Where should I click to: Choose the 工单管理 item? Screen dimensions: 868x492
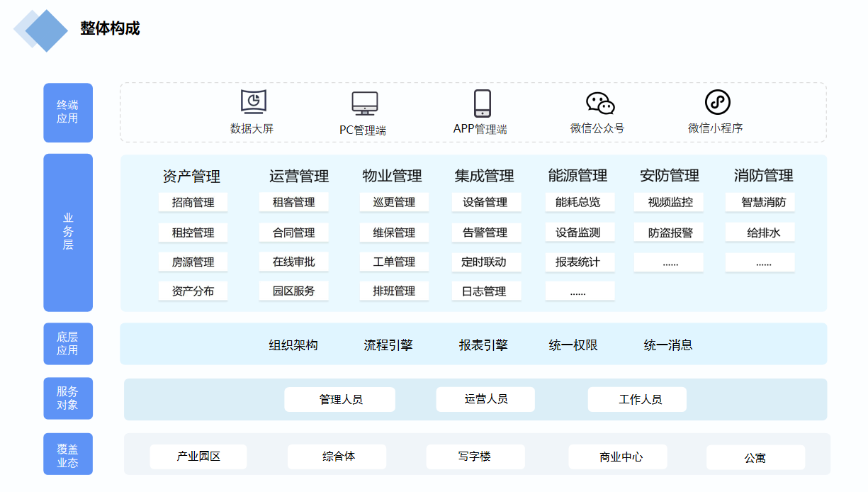pyautogui.click(x=394, y=262)
